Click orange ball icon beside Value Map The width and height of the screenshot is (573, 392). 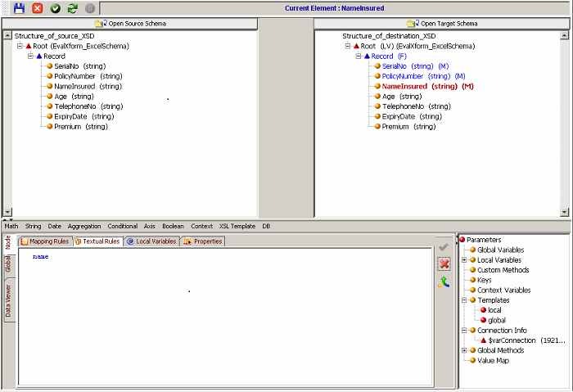(x=472, y=360)
